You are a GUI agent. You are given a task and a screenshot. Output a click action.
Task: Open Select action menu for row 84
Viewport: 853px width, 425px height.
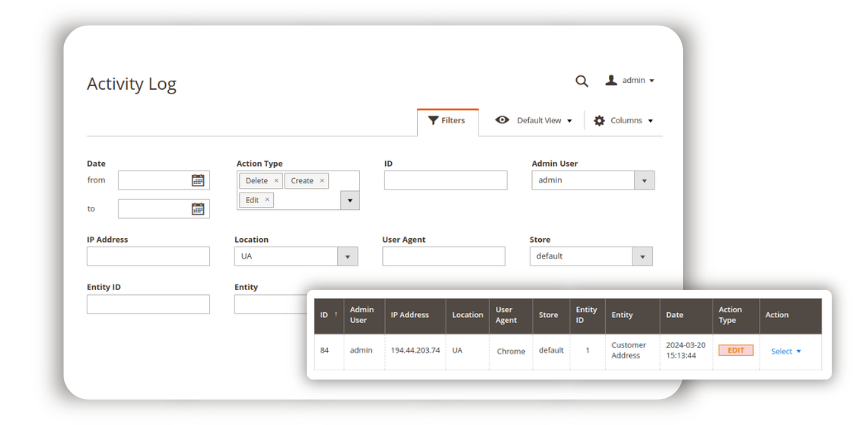click(786, 352)
